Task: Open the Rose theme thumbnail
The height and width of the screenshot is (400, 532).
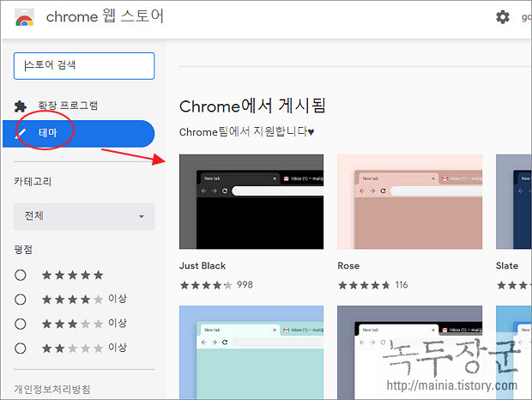Action: pyautogui.click(x=409, y=202)
